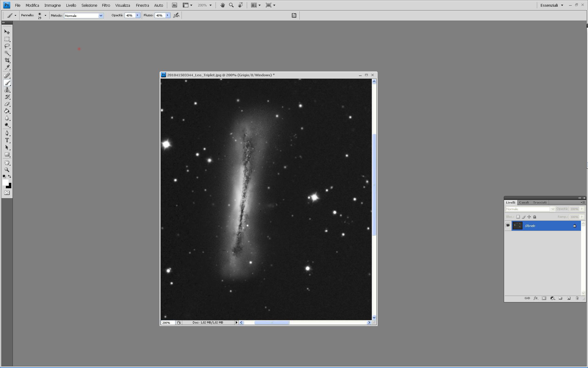Click the document horizontal scrollbar thumb

pos(272,323)
